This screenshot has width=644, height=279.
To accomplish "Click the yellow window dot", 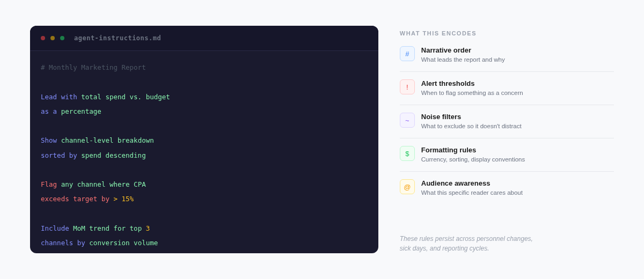I will 53,38.
